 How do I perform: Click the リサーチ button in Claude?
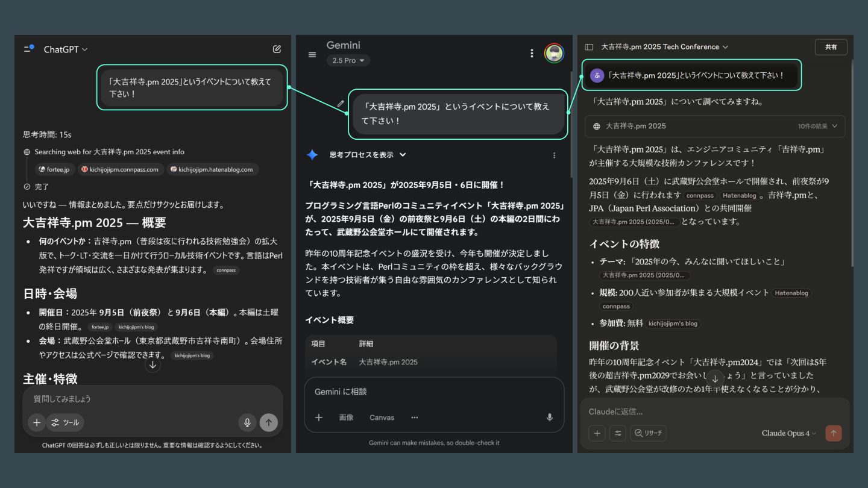pyautogui.click(x=648, y=433)
